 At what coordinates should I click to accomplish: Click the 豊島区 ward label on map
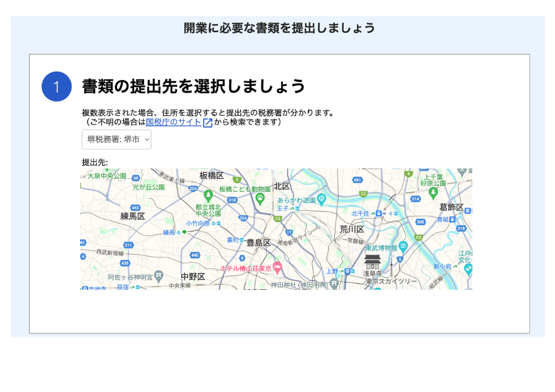[258, 243]
